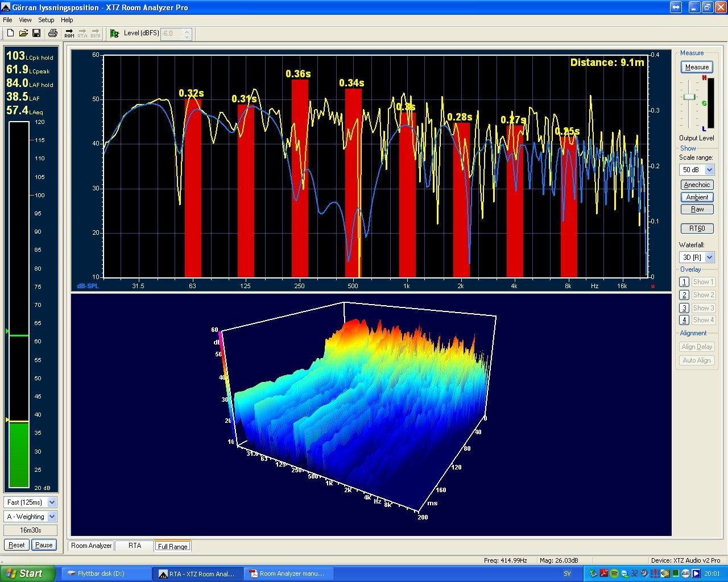
Task: Toggle overlay slot 3
Action: (684, 308)
